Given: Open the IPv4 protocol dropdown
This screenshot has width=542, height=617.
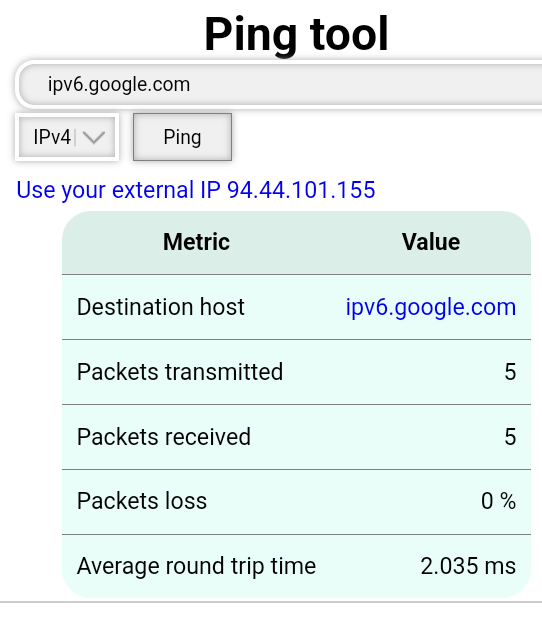Looking at the screenshot, I should point(67,137).
